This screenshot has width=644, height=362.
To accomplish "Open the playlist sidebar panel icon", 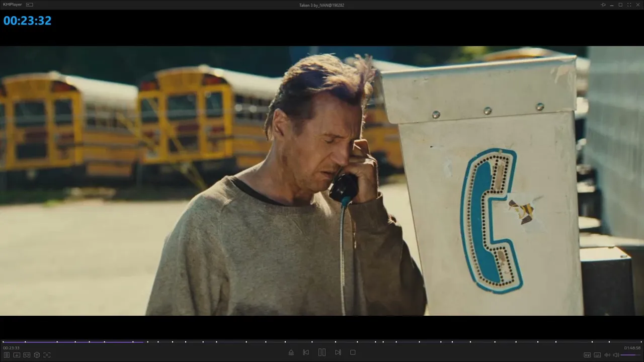I will [7, 355].
